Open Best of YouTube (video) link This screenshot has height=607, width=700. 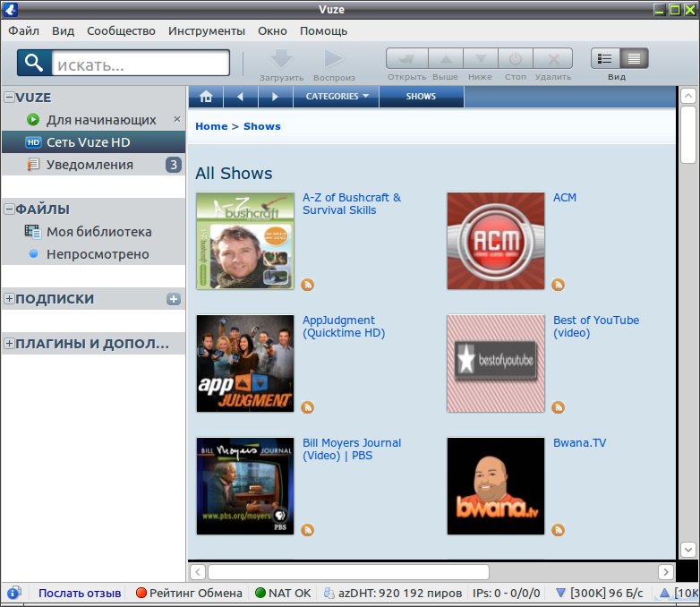pyautogui.click(x=596, y=327)
